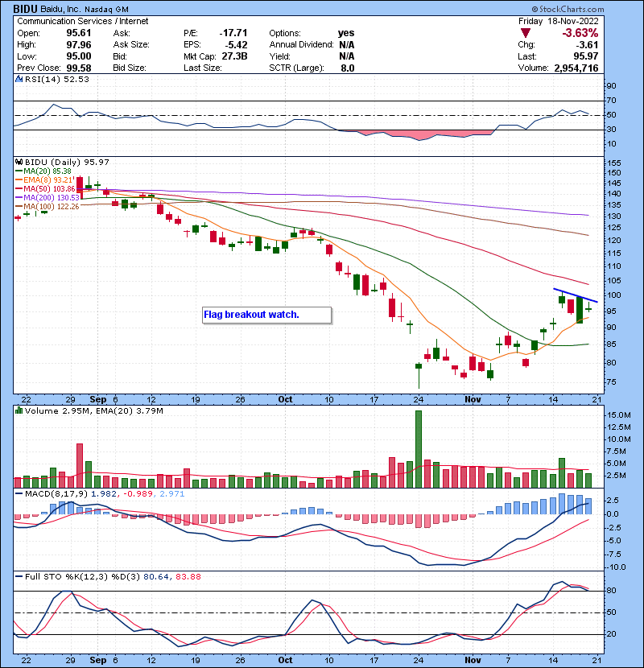Viewport: 644px width, 668px height.
Task: Click the -3.63% percent change value
Action: click(x=580, y=33)
